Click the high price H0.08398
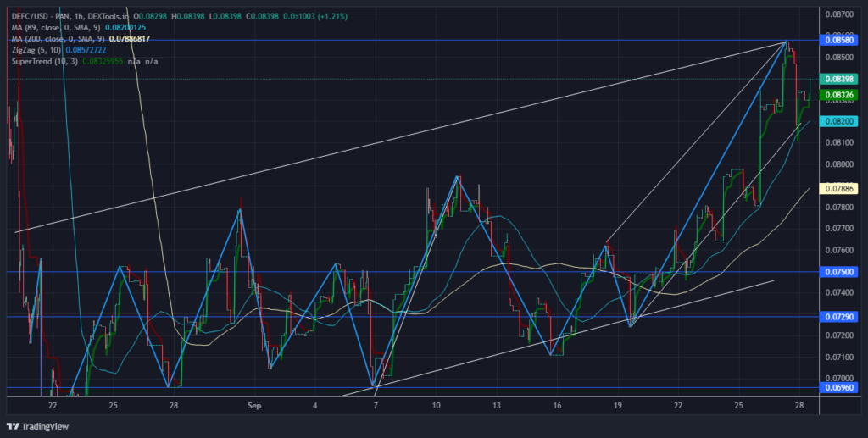 (x=187, y=17)
